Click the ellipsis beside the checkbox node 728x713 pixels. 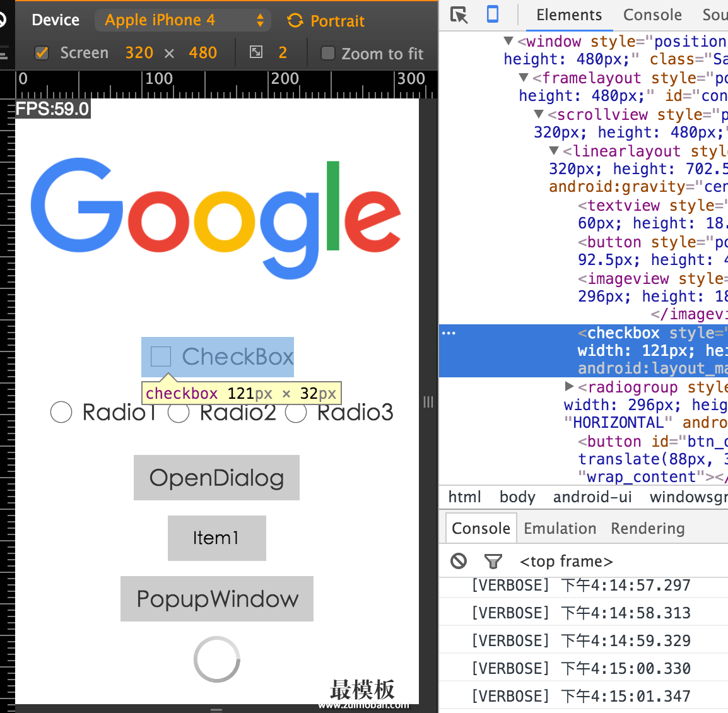(449, 333)
